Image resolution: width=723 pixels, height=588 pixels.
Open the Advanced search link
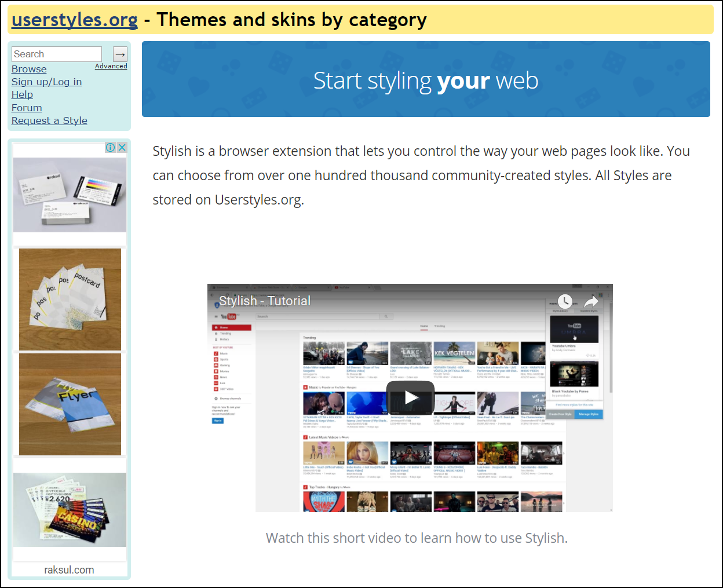(x=111, y=66)
